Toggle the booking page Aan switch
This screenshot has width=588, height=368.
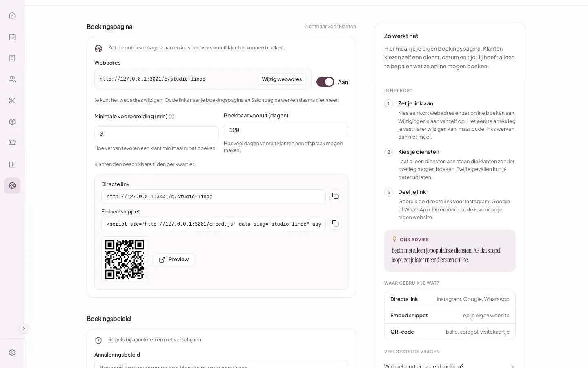point(325,82)
